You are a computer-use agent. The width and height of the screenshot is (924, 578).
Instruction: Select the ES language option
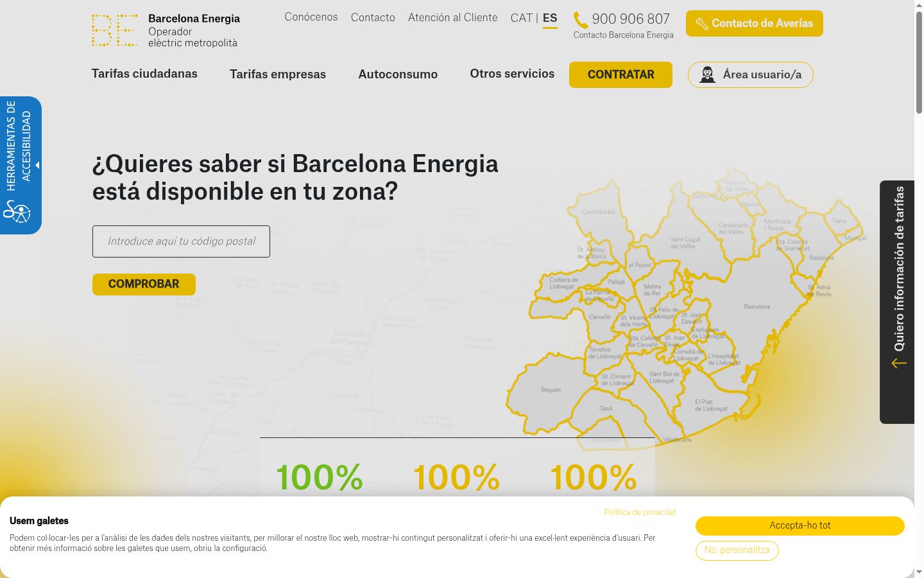(550, 18)
